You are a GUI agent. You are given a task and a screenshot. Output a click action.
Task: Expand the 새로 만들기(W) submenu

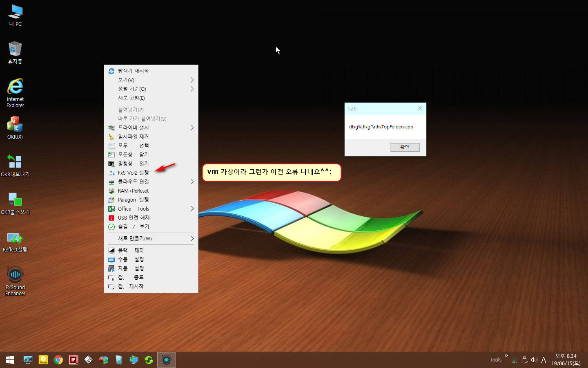click(151, 238)
